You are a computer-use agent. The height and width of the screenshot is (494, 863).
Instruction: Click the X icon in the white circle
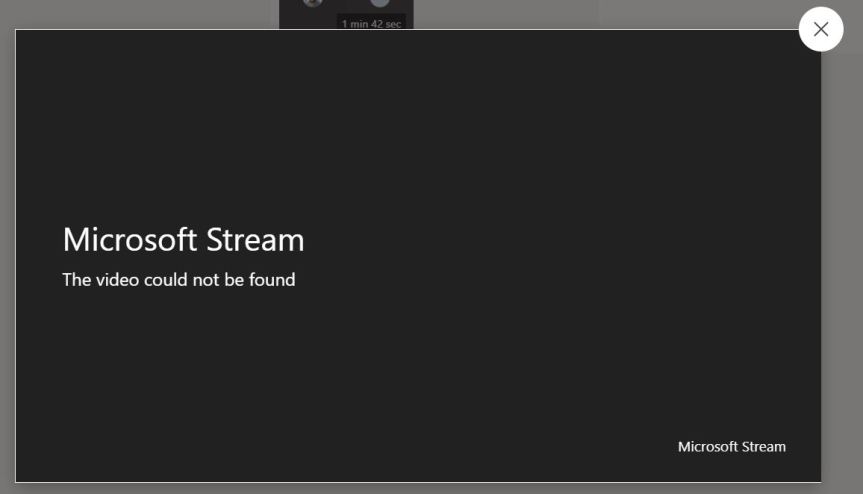821,29
